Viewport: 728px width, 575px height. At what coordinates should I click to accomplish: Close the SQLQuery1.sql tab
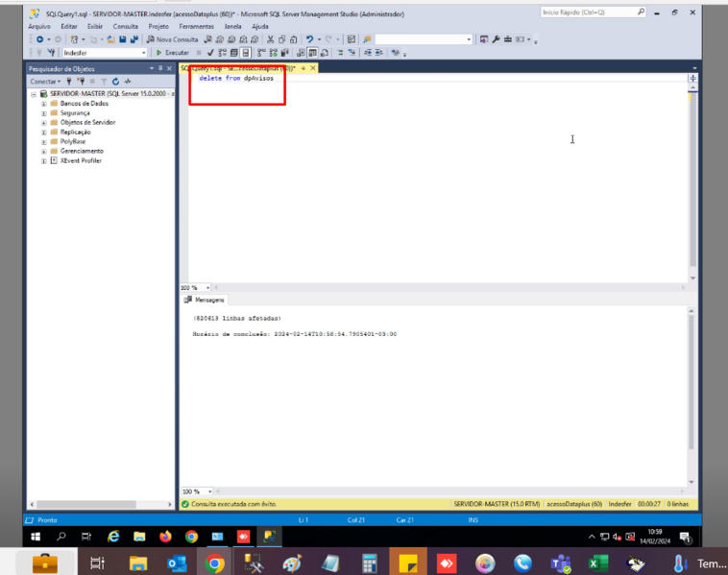click(x=313, y=68)
